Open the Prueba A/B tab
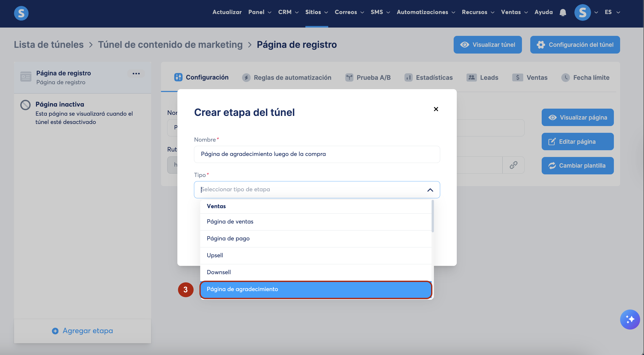The width and height of the screenshot is (644, 355). click(x=368, y=77)
